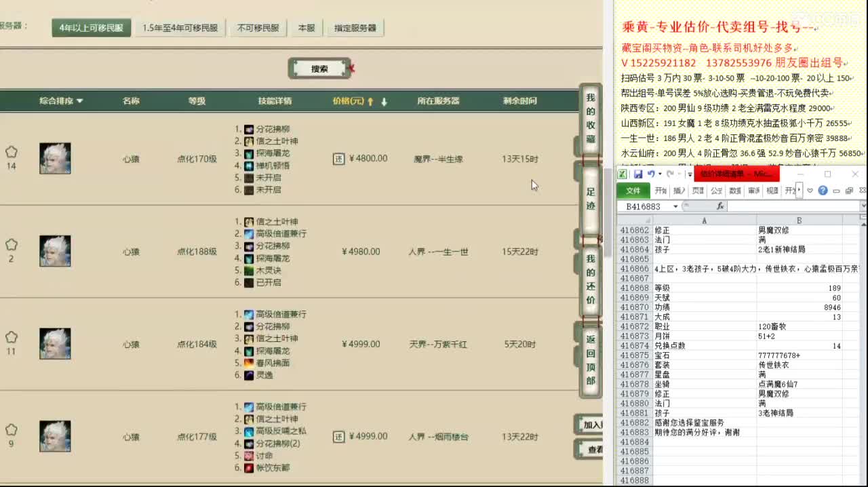Expand Excel formula bar chevron

863,206
